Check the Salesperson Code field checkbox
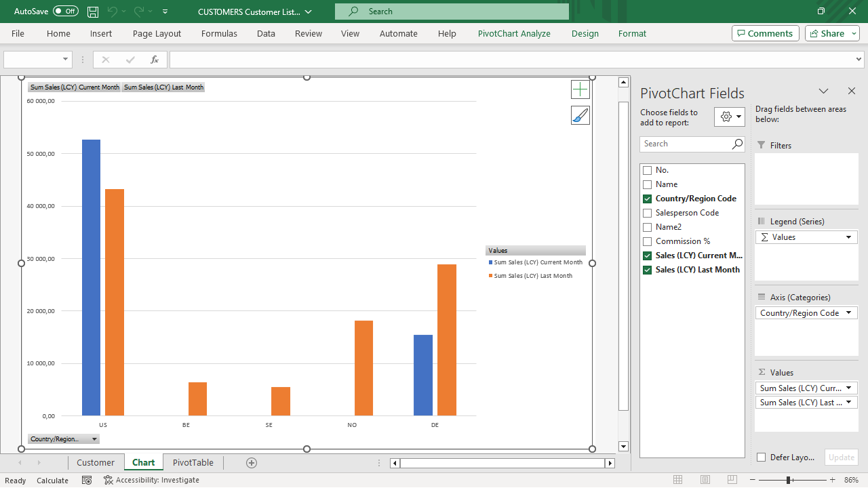This screenshot has height=488, width=868. pos(647,213)
